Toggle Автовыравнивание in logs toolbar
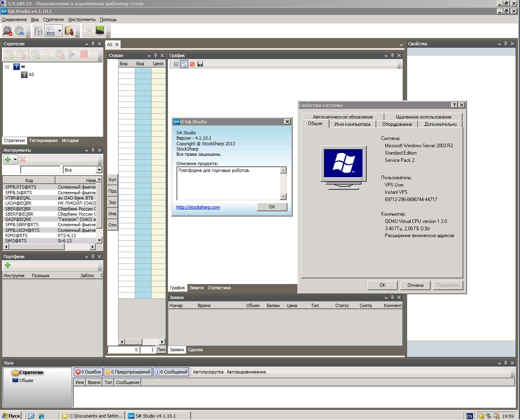 point(246,372)
